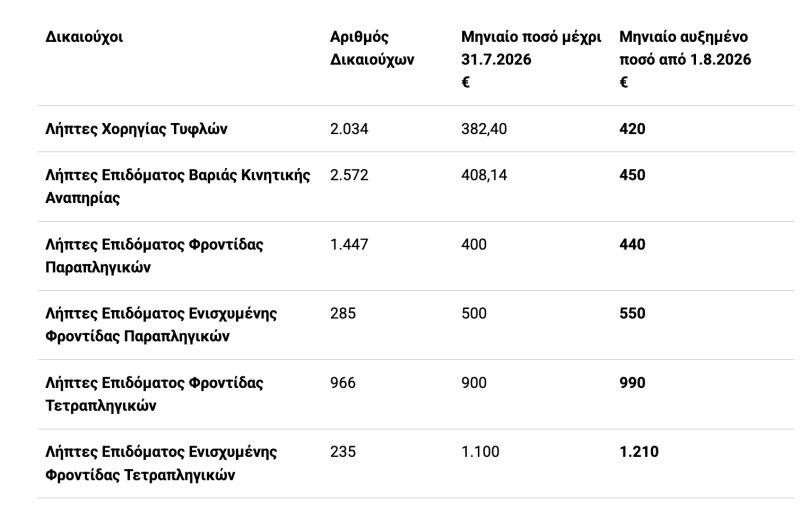Select the 1.447 beneficiaries cell
800x512 pixels.
tap(349, 244)
